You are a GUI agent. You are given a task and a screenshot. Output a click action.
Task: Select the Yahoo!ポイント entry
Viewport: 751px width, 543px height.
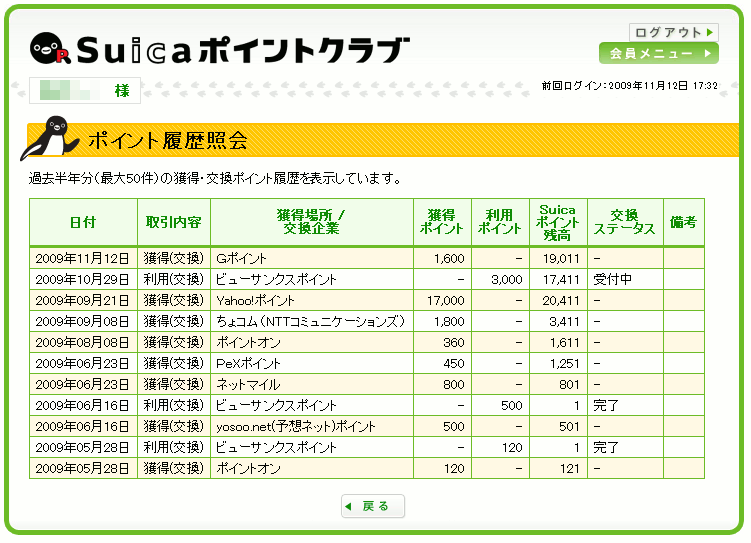pyautogui.click(x=255, y=301)
